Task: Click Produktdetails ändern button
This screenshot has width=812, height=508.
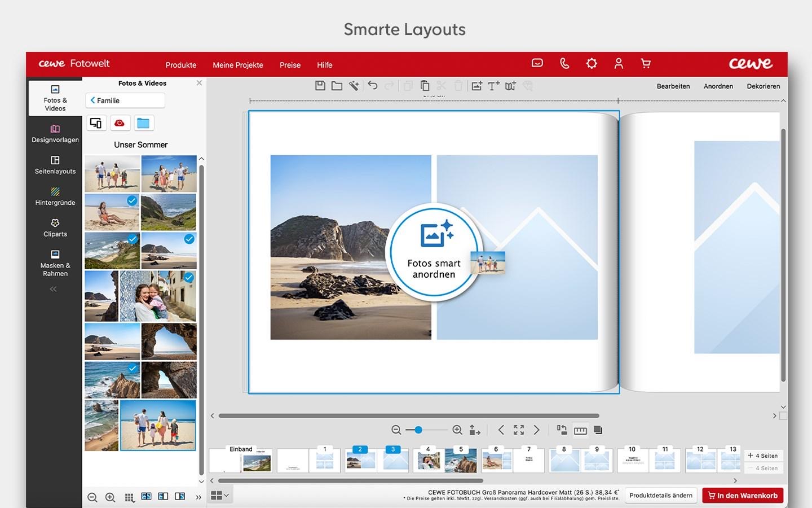Action: pyautogui.click(x=661, y=496)
